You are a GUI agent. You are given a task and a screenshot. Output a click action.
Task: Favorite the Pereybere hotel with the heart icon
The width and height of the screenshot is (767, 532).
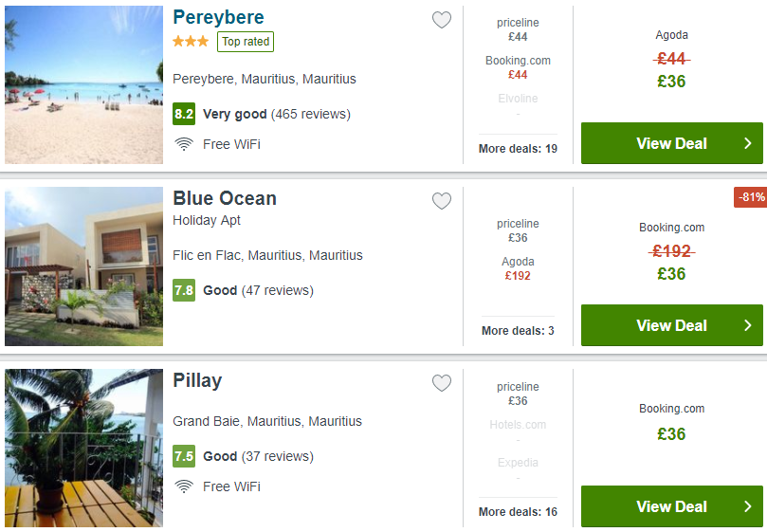point(441,20)
